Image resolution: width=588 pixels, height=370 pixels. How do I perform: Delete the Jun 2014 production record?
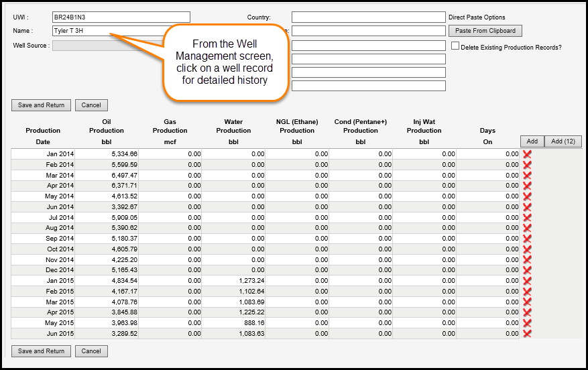(x=527, y=206)
